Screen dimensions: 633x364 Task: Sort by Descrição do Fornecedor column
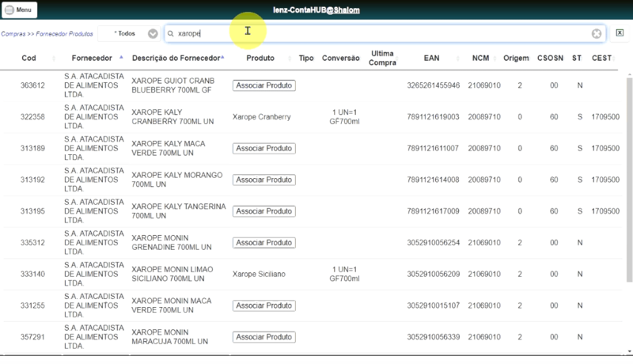[176, 58]
